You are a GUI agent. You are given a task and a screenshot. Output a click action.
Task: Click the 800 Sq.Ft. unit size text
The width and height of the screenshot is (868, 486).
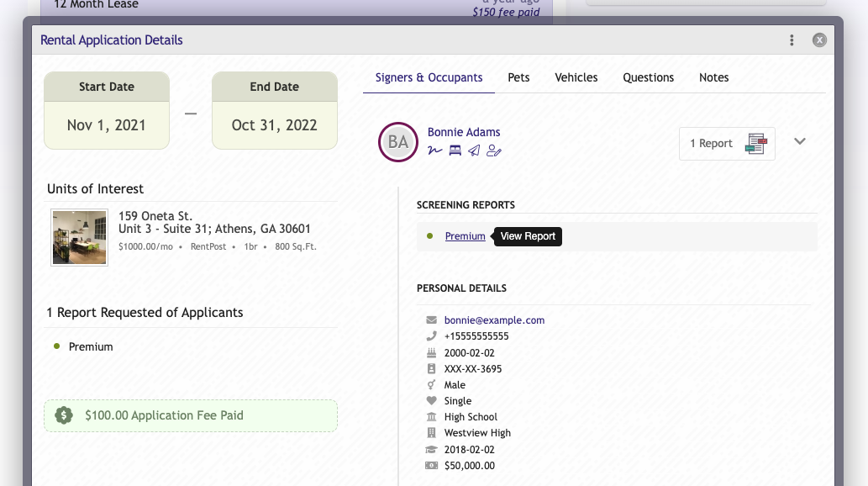296,246
